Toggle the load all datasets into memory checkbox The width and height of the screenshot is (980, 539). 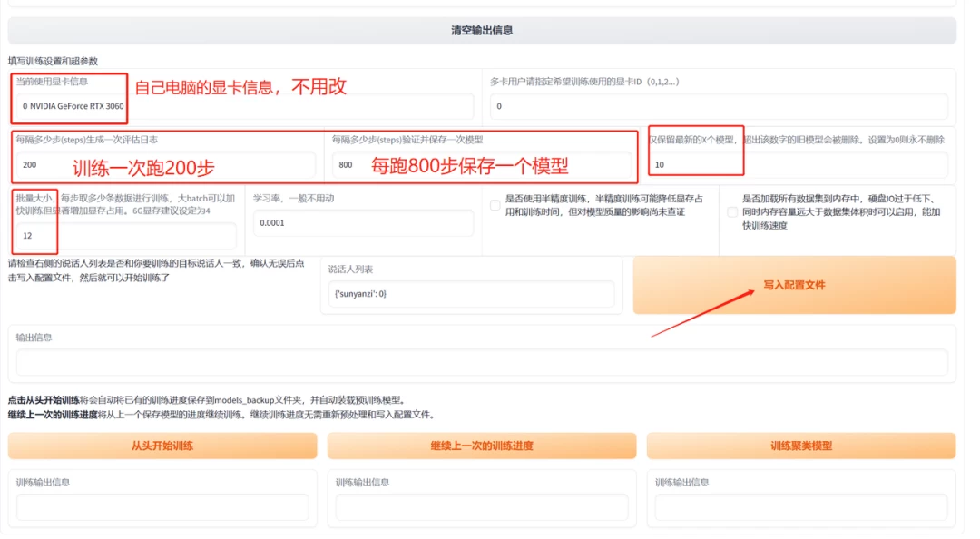[732, 211]
